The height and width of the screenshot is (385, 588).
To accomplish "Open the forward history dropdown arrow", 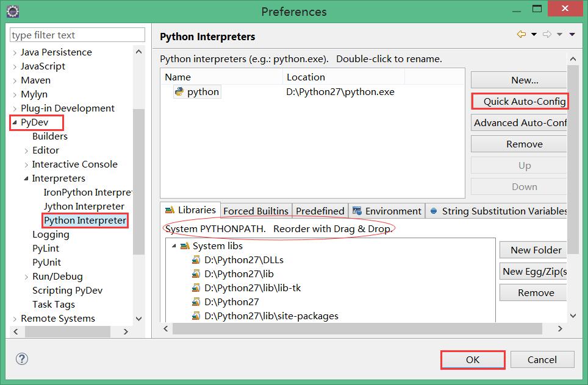I will pyautogui.click(x=559, y=35).
